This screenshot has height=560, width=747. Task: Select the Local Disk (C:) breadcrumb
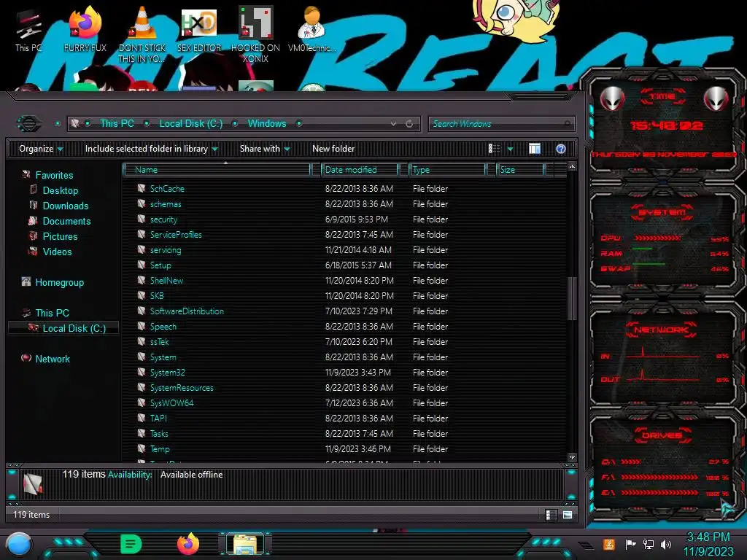(x=191, y=123)
